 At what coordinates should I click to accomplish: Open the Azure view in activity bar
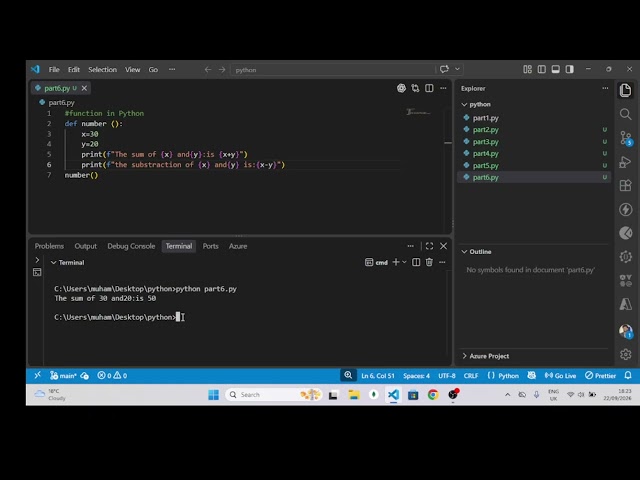625,304
